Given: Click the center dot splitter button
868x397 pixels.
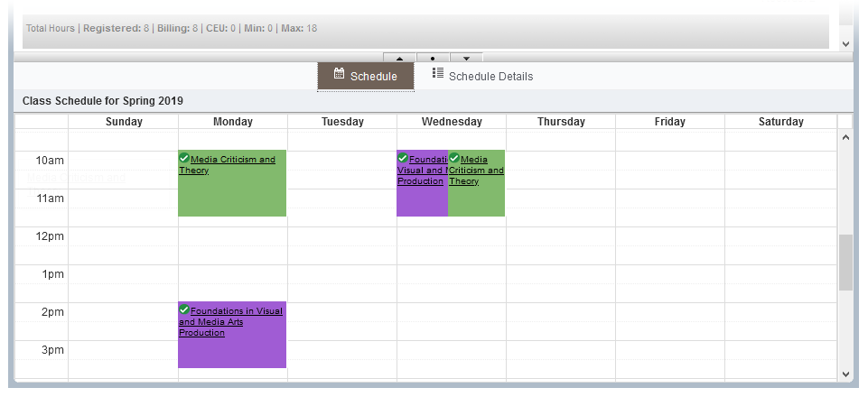Looking at the screenshot, I should (x=433, y=58).
